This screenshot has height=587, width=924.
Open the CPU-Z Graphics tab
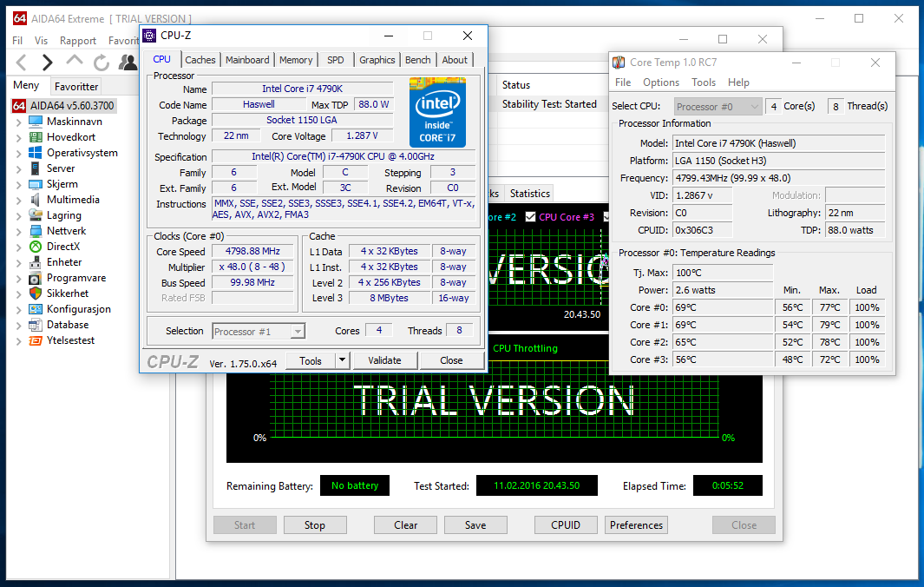(377, 60)
